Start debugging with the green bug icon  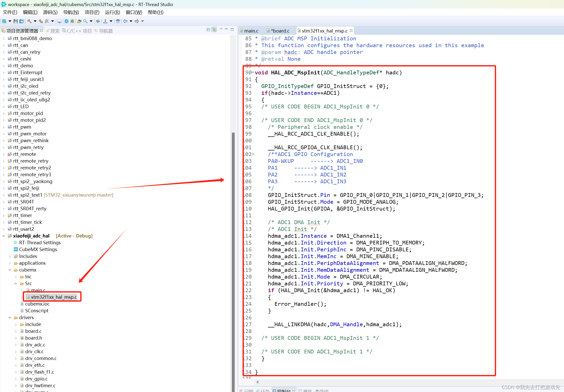click(72, 21)
